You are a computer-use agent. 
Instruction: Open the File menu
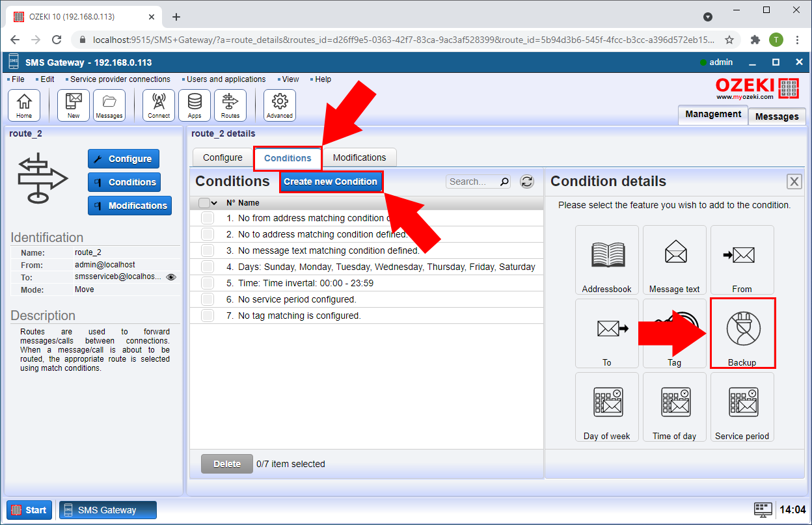point(18,79)
